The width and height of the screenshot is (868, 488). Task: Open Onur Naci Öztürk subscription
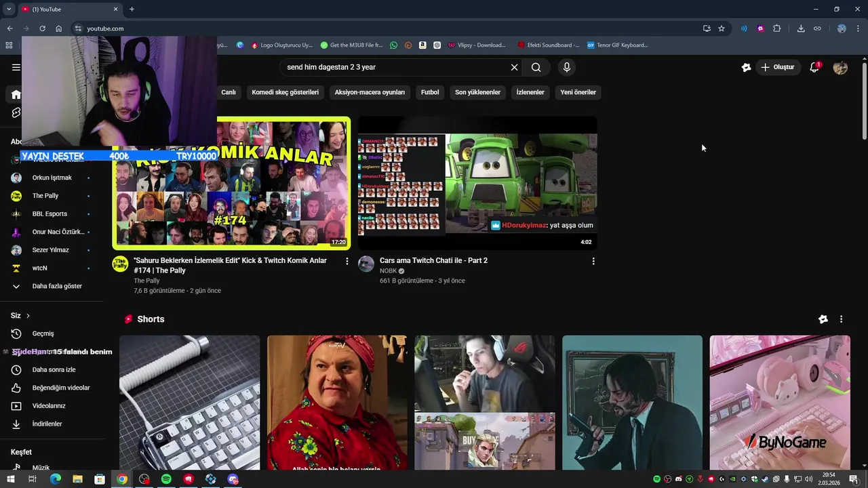(52, 232)
